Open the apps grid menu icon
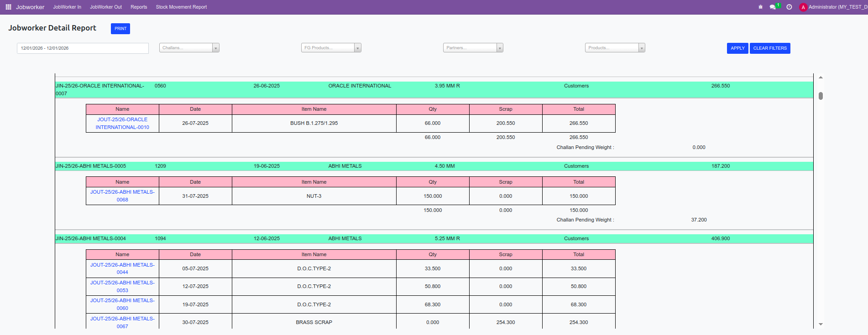The image size is (868, 335). click(x=8, y=7)
